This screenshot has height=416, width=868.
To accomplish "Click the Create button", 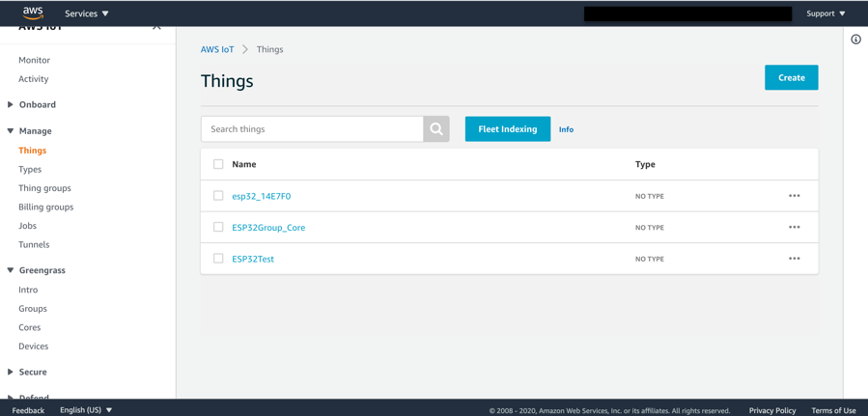I will pos(792,77).
